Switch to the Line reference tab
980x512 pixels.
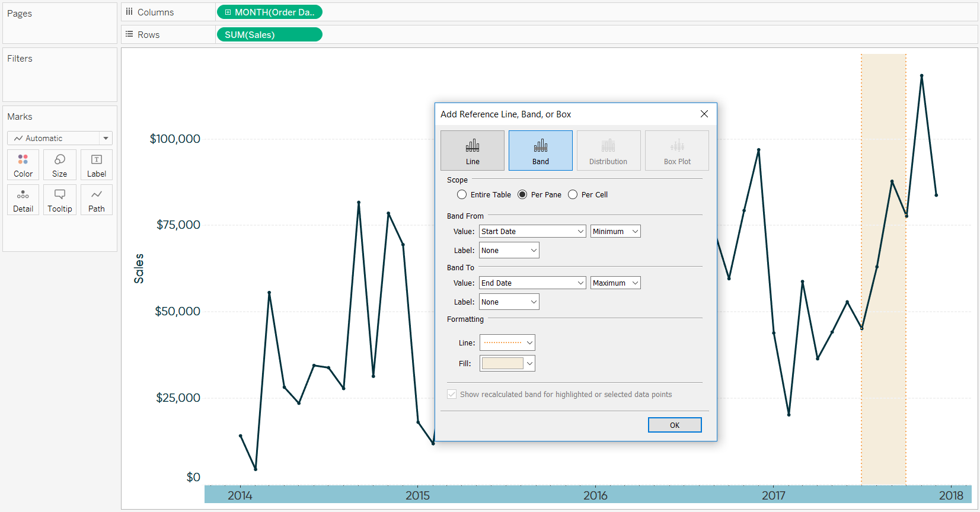(473, 151)
